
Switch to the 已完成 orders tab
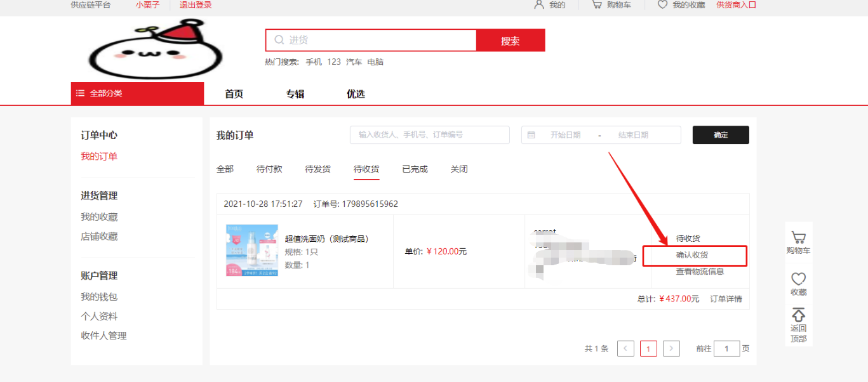415,169
